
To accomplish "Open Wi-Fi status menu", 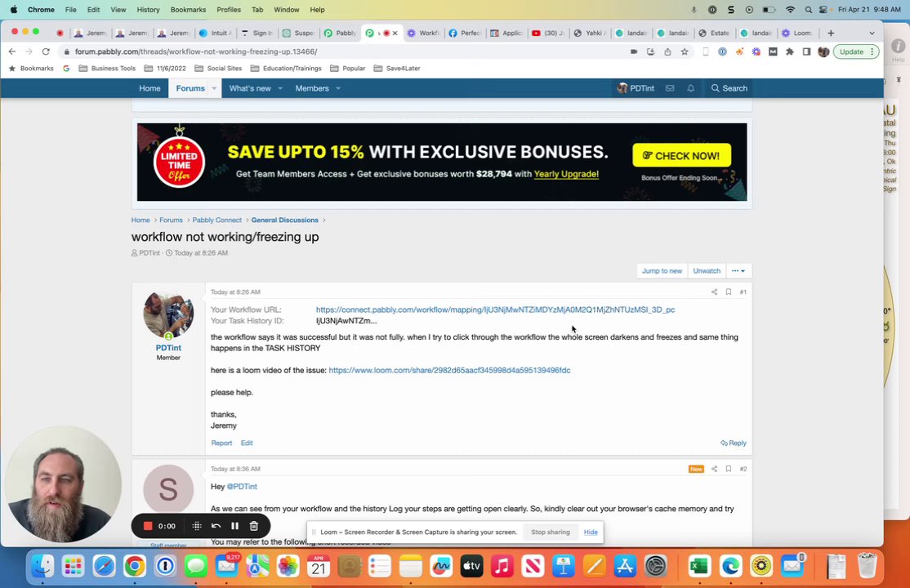I will tap(790, 10).
